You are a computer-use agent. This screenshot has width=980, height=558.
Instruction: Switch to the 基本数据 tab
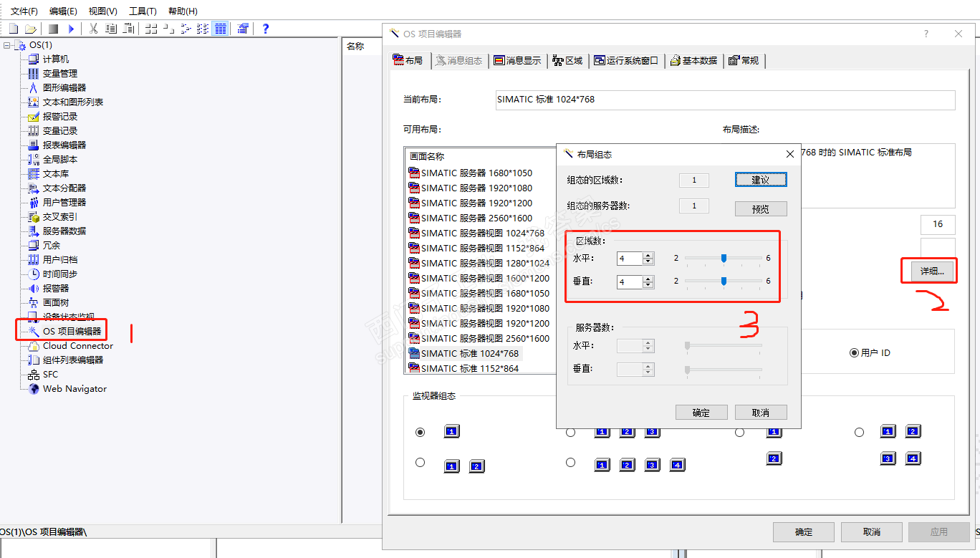693,61
